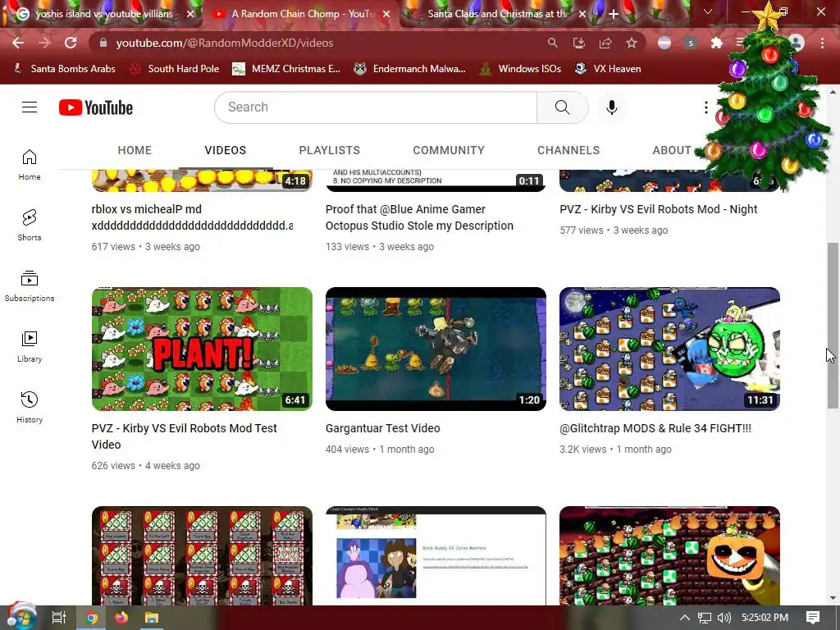Open title @Glitchtrap MODS & Rule 34 FIGHT!!!
The height and width of the screenshot is (630, 840).
655,428
